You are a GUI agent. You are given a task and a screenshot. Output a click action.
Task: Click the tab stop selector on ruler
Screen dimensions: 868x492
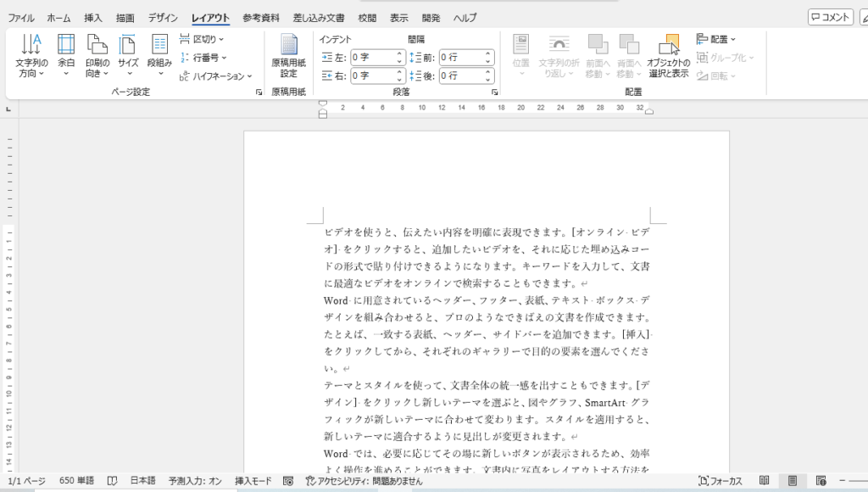8,109
